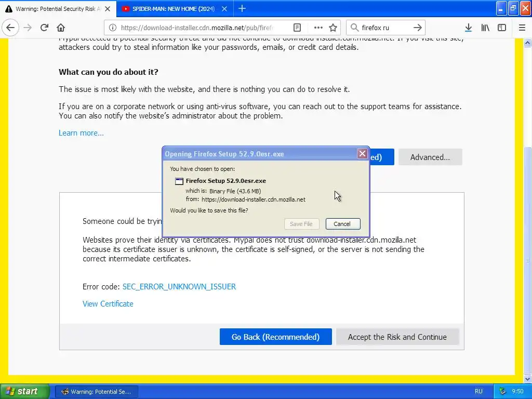
Task: Click 'What can you do about it?' heading
Action: click(109, 72)
